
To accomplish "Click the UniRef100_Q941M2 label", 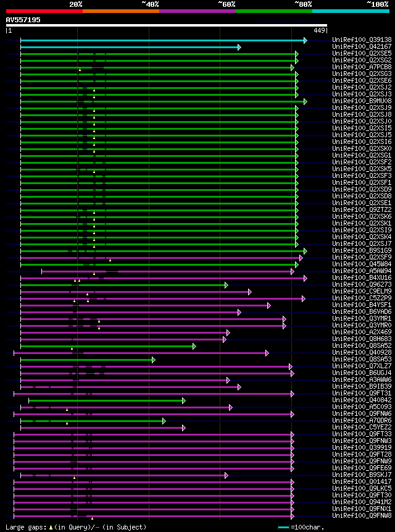I will click(362, 502).
